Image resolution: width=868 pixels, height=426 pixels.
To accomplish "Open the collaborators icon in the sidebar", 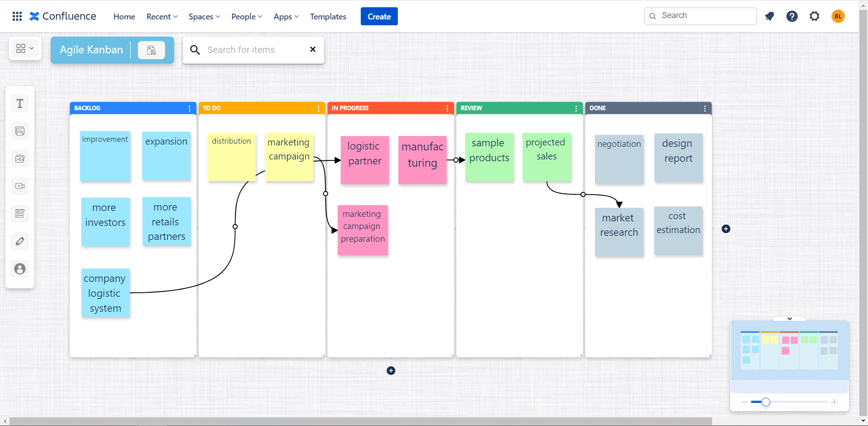I will (20, 268).
